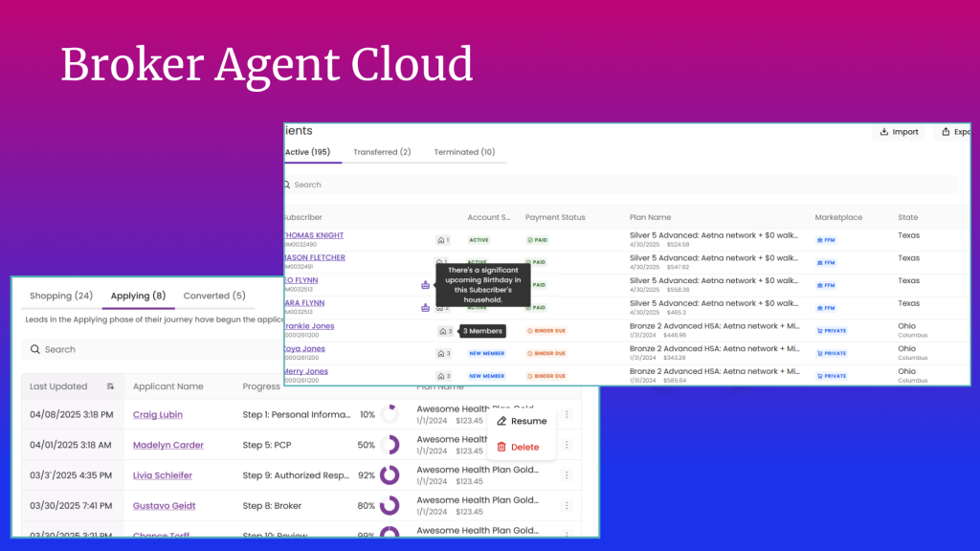Expand the actions menu for Livia Schleifer
The height and width of the screenshot is (551, 980).
point(567,475)
